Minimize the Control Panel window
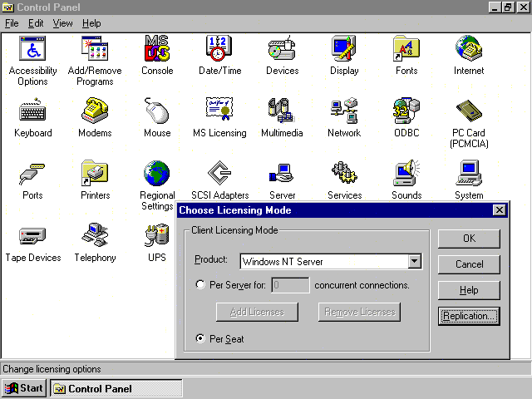Image resolution: width=532 pixels, height=399 pixels. pos(495,7)
